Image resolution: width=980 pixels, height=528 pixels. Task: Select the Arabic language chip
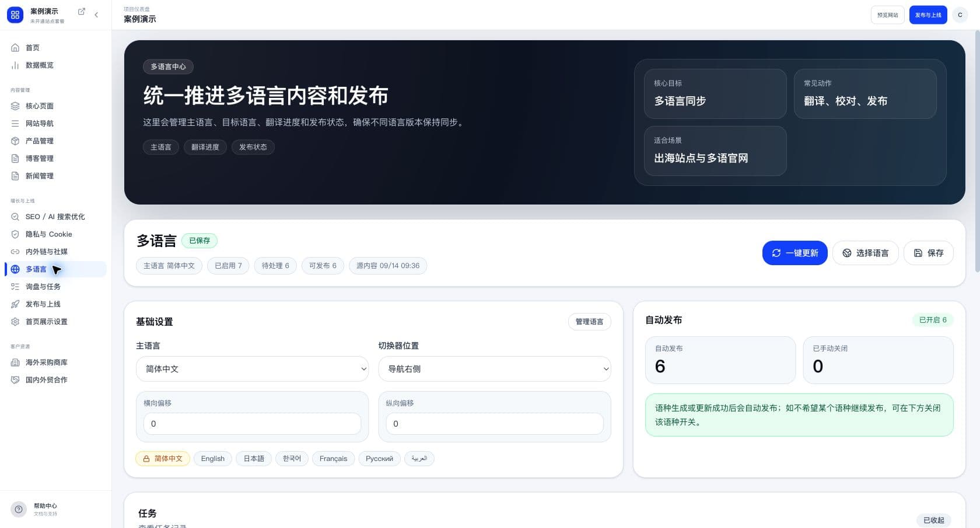[x=419, y=459]
